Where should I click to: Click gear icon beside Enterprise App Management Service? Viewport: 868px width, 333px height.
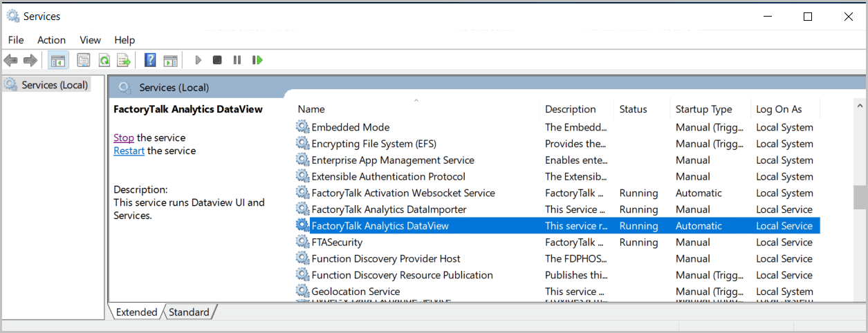pyautogui.click(x=302, y=160)
